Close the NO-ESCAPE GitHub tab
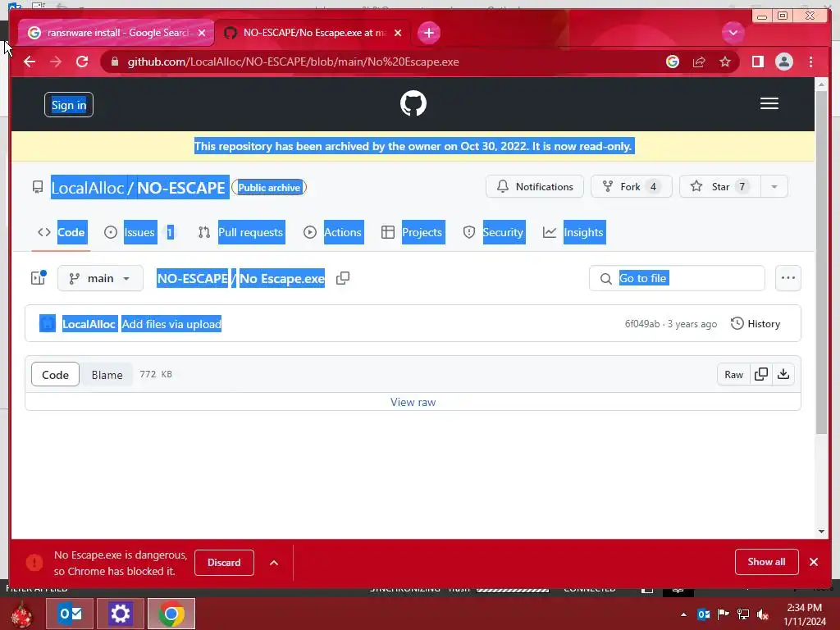The width and height of the screenshot is (840, 630). pos(398,33)
